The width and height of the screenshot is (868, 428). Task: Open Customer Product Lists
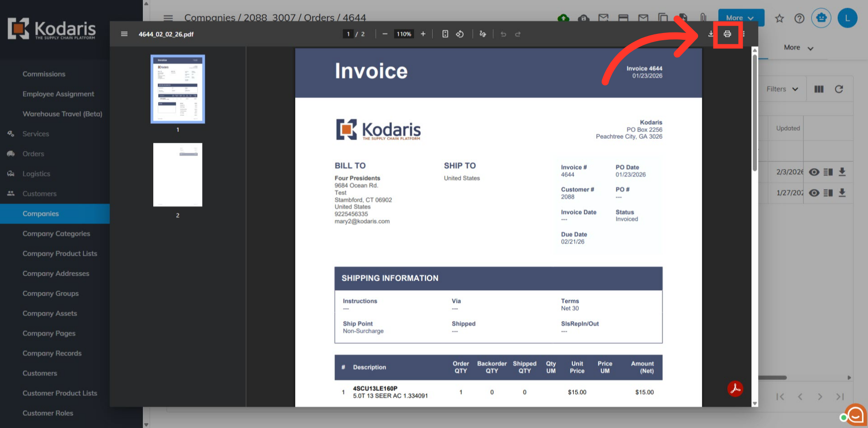click(x=60, y=393)
